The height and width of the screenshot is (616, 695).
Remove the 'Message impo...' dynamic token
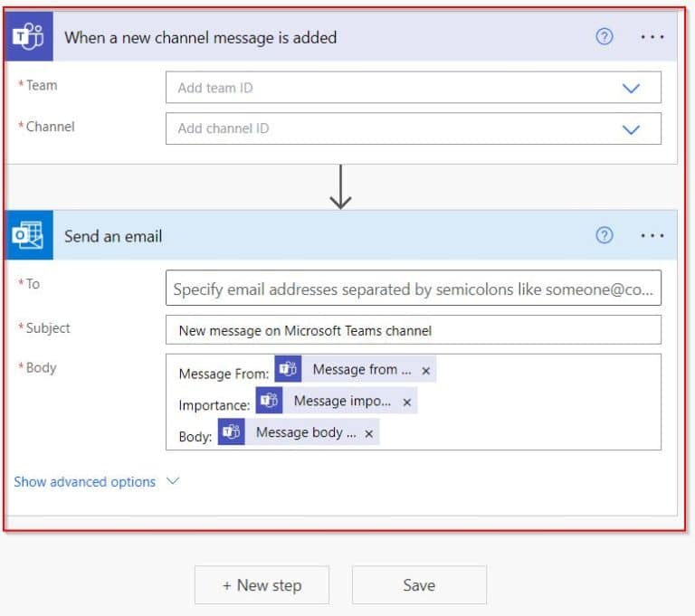point(407,403)
